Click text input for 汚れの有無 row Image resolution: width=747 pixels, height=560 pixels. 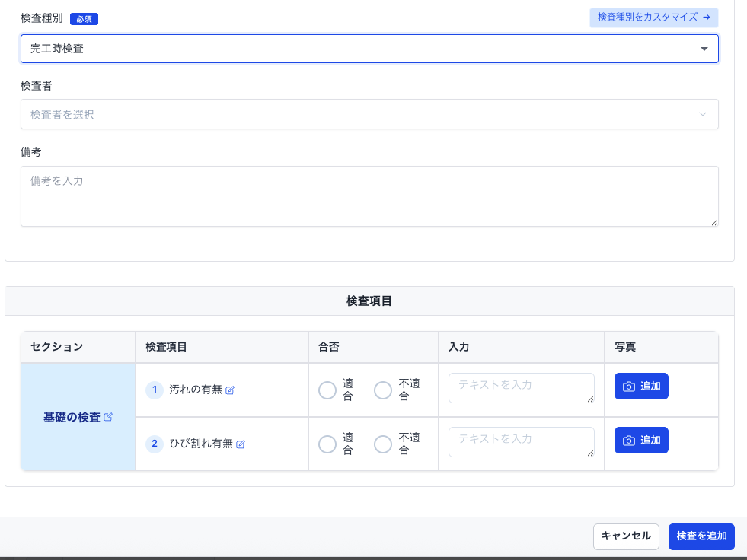click(x=521, y=388)
